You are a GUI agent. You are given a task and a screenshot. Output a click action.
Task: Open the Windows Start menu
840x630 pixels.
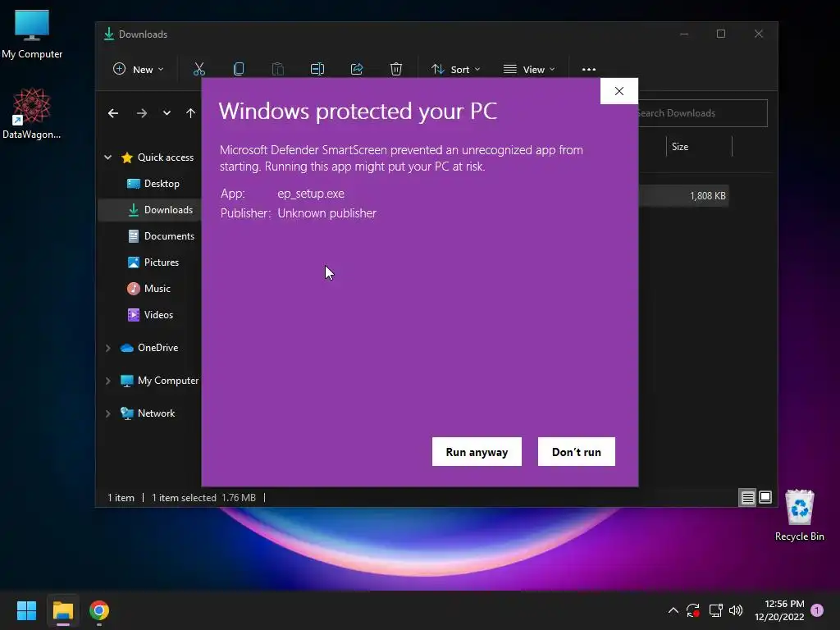pos(27,610)
